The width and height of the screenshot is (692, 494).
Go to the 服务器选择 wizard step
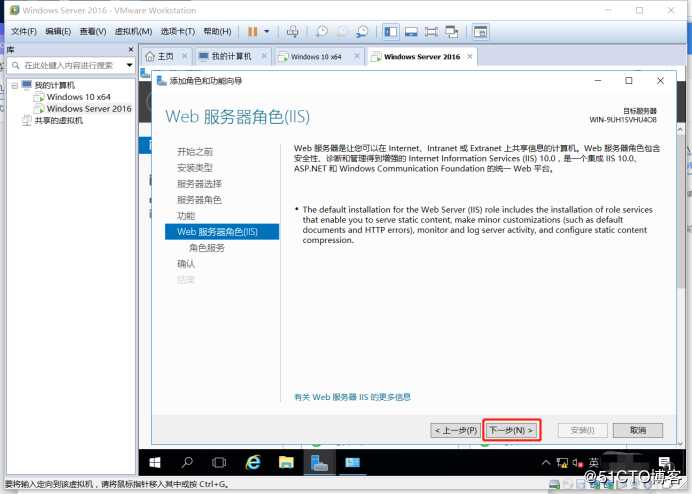tap(199, 184)
